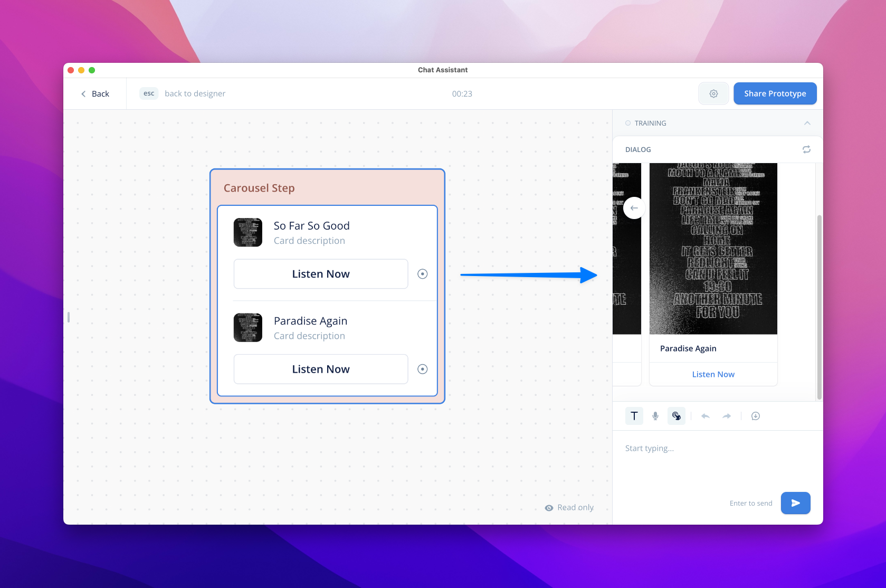The height and width of the screenshot is (588, 886).
Task: Expand the Training panel header
Action: [x=650, y=123]
